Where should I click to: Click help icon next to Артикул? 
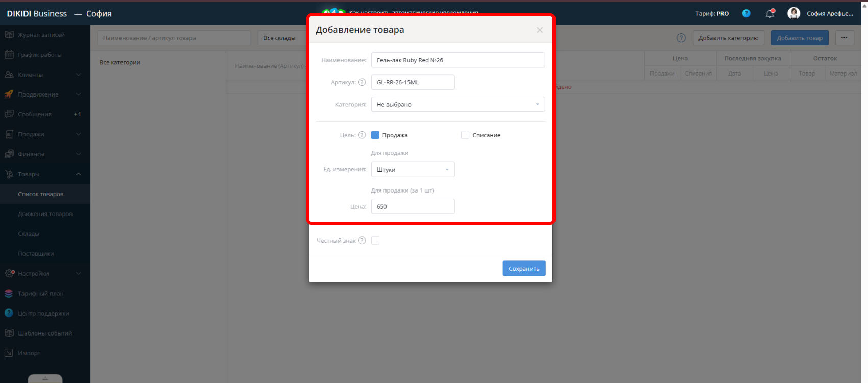[x=362, y=82]
